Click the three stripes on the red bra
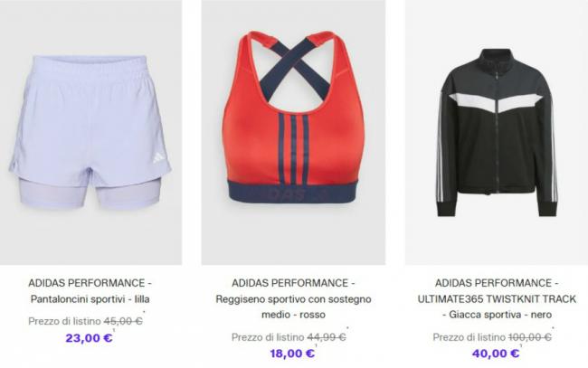The height and width of the screenshot is (368, 588). pos(293,149)
